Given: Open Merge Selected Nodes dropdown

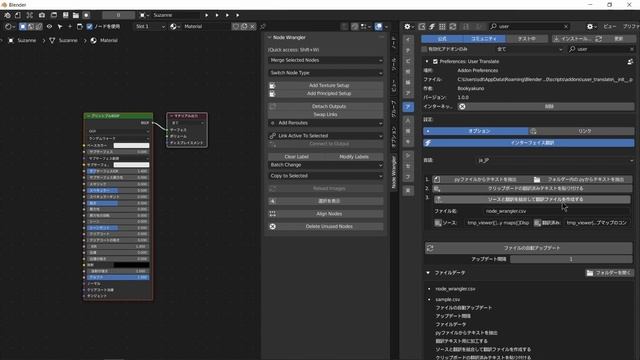Looking at the screenshot, I should 326,60.
